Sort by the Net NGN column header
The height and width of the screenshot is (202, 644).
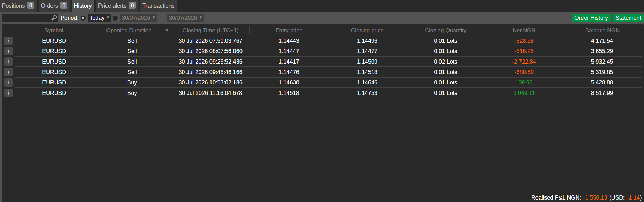click(524, 30)
